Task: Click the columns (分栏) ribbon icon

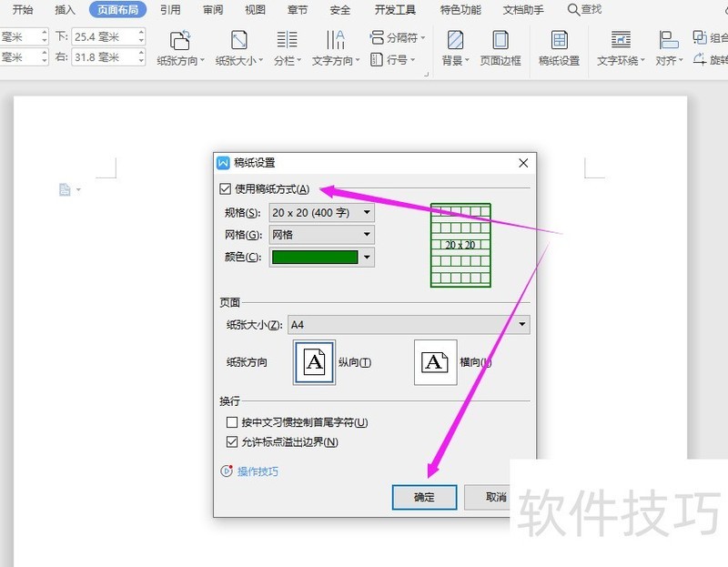Action: [287, 41]
